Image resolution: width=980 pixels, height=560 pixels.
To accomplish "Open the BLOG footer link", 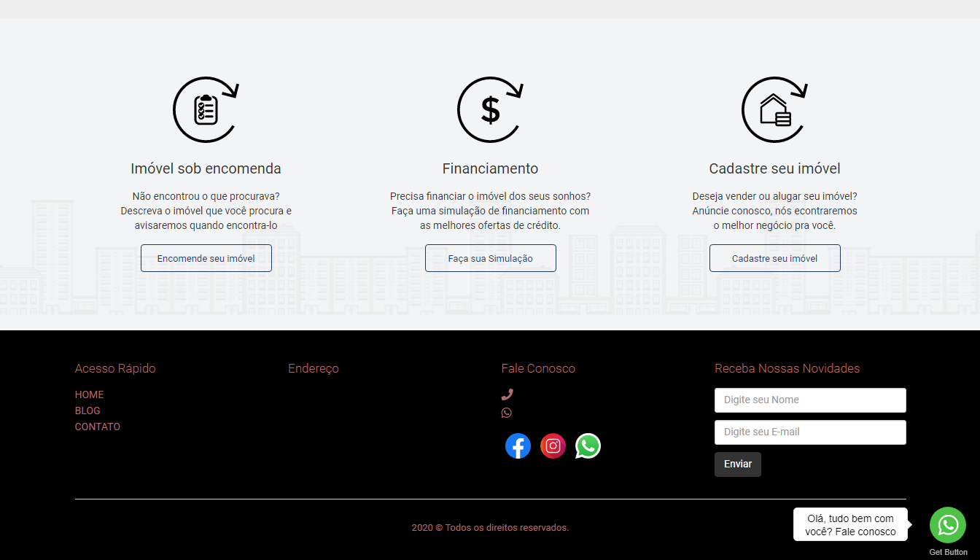I will [x=87, y=411].
